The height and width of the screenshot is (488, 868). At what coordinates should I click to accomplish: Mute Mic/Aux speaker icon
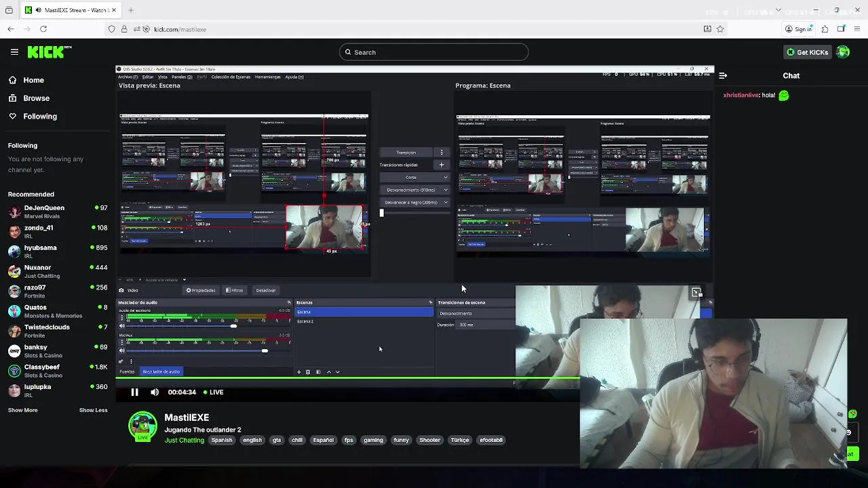click(122, 350)
